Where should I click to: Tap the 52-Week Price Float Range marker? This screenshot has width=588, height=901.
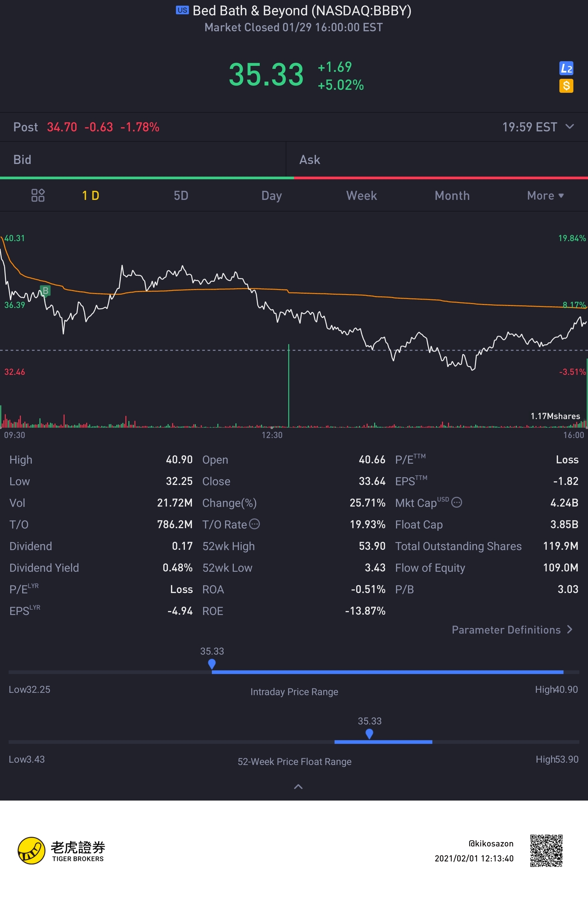(369, 734)
